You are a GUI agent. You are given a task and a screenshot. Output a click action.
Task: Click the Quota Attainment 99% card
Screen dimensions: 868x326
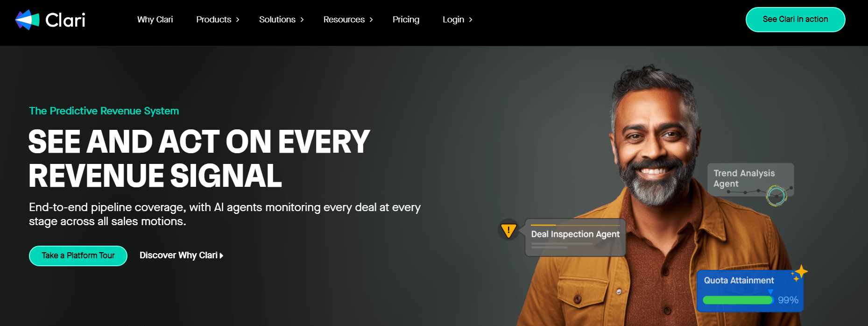pos(750,291)
